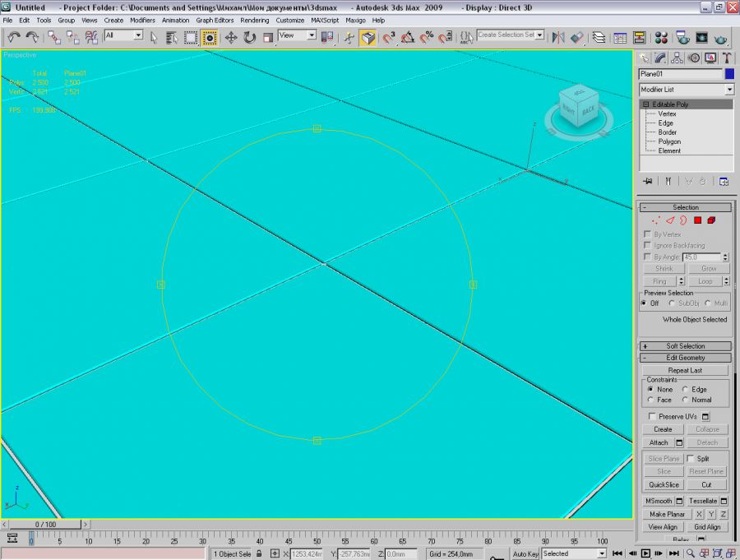The height and width of the screenshot is (560, 740).
Task: Enable Preserve UVs checkbox
Action: click(652, 416)
